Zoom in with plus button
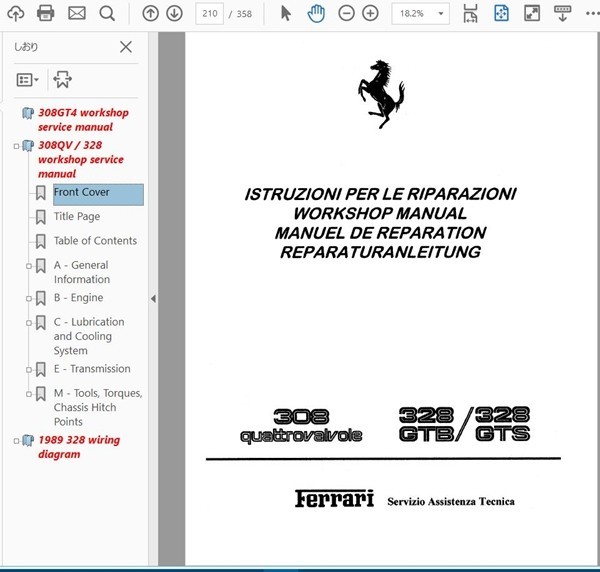600x572 pixels. 370,14
